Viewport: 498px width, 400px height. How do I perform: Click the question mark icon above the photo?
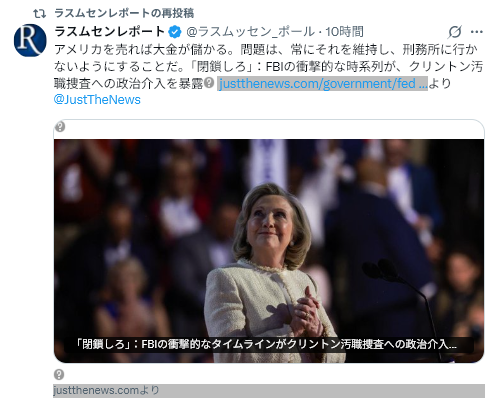tap(60, 127)
